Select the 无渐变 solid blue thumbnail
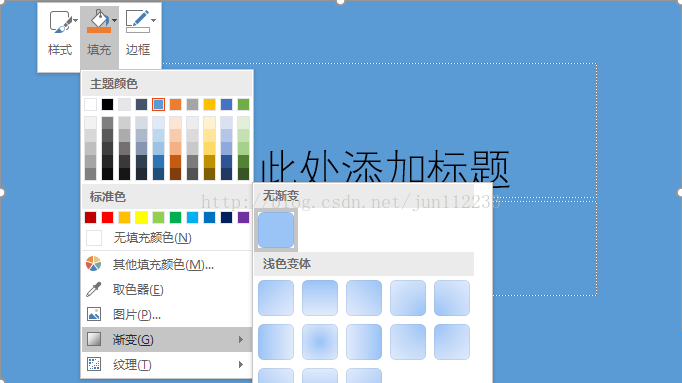Image resolution: width=682 pixels, height=383 pixels. (276, 230)
